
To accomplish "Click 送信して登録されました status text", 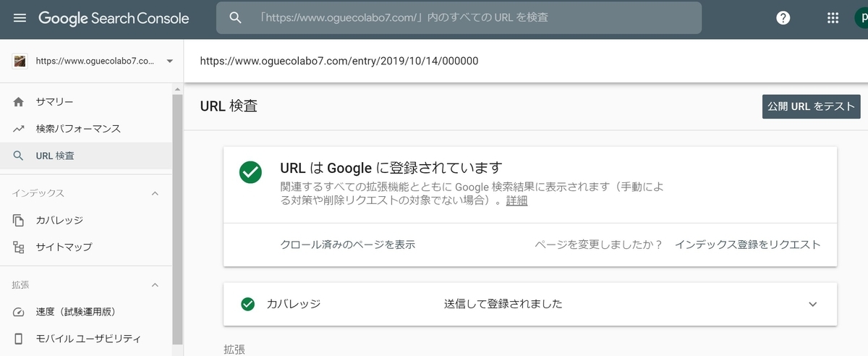I will click(503, 304).
